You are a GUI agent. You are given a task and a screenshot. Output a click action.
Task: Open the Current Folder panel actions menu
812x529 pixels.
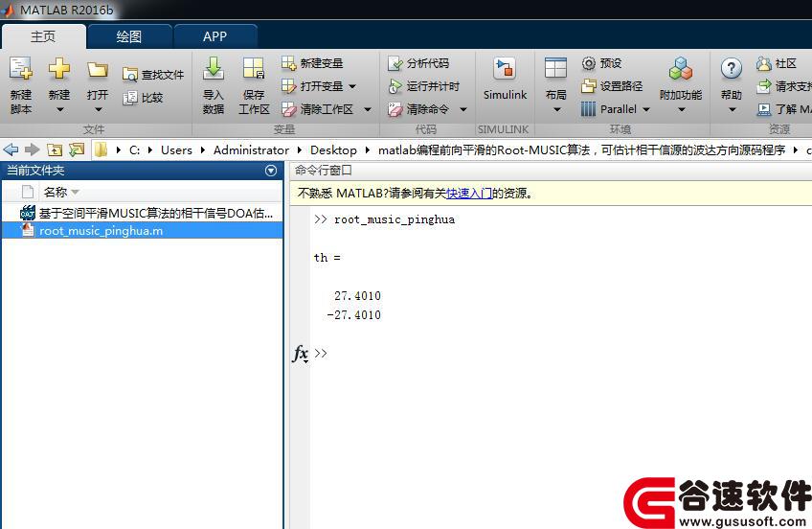(271, 171)
